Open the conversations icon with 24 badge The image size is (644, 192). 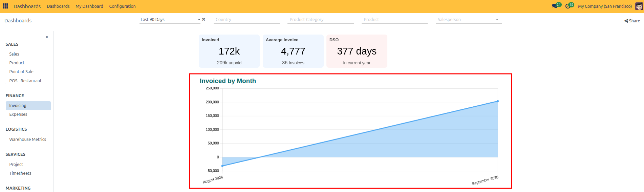[556, 6]
